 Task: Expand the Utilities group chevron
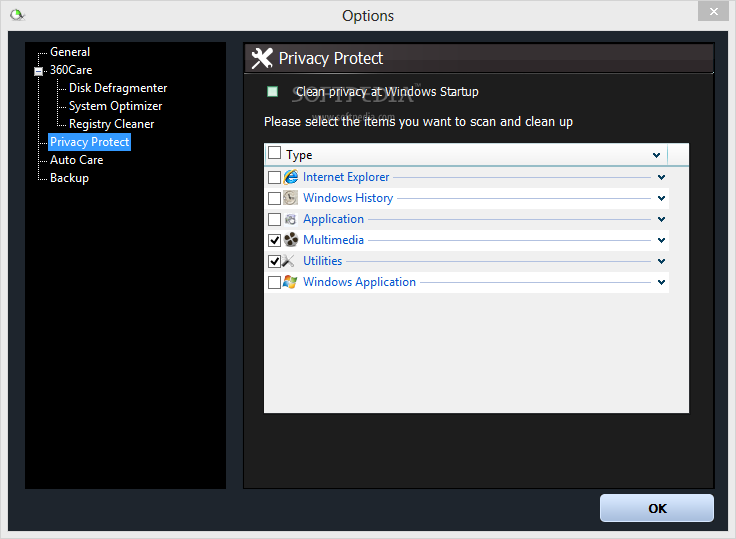click(x=661, y=261)
